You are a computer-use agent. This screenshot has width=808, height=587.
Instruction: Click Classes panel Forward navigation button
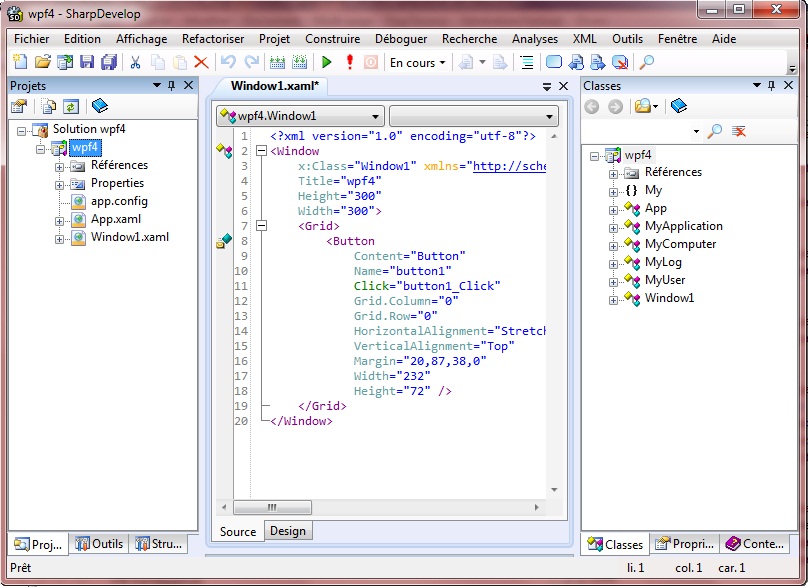tap(615, 107)
